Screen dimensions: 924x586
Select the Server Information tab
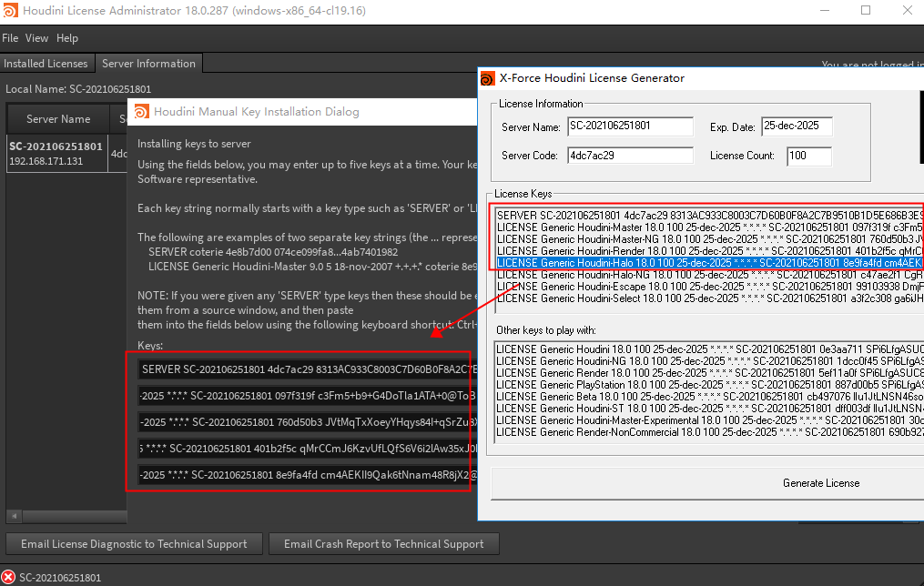(148, 64)
